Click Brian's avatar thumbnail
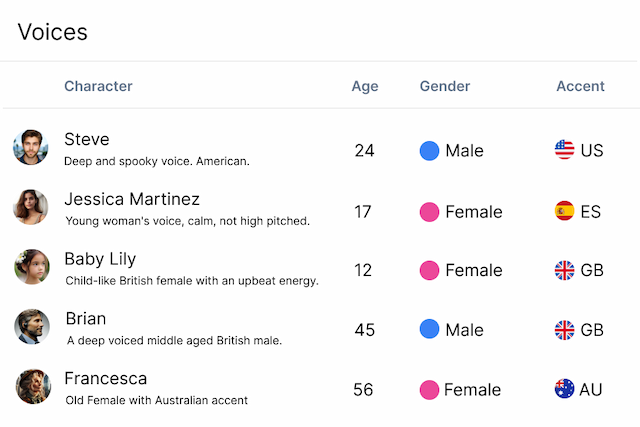This screenshot has width=640, height=427. point(31,327)
